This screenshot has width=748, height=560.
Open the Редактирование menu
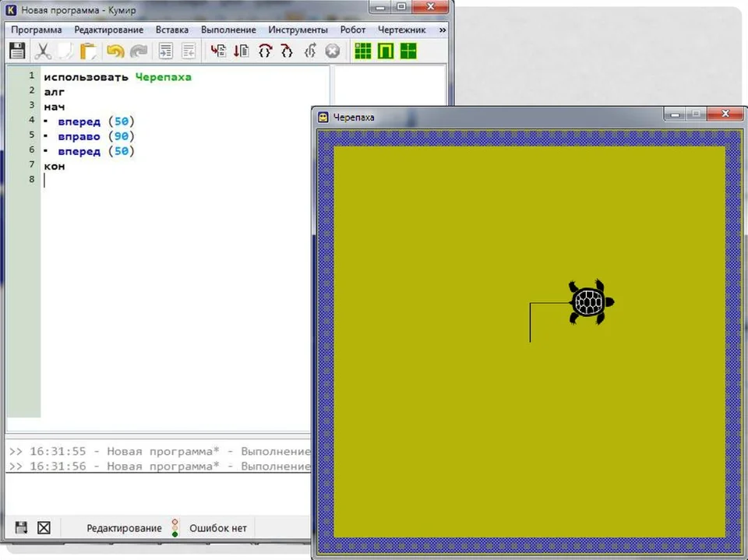tap(109, 30)
